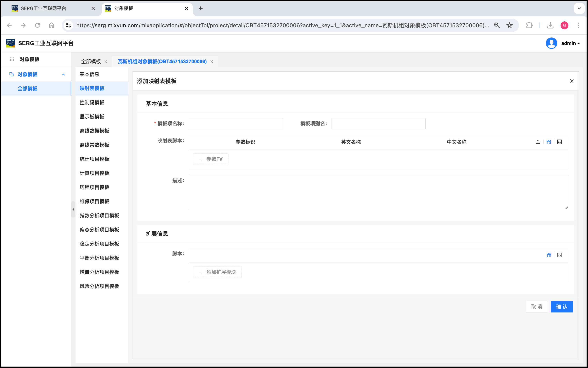Add a parameter with 参数FV button
Screen dimensions: 588x368
pyautogui.click(x=211, y=159)
